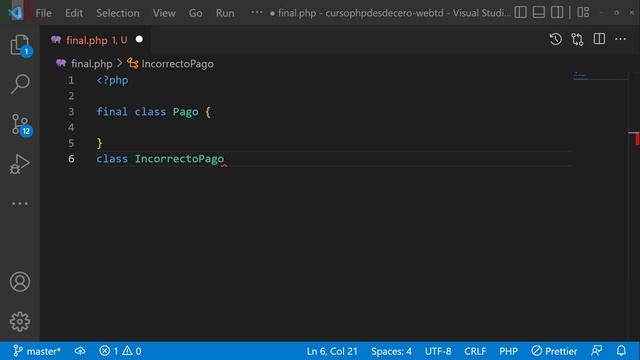Viewport: 640px width, 360px height.
Task: Open the file timeline history icon
Action: pos(556,39)
